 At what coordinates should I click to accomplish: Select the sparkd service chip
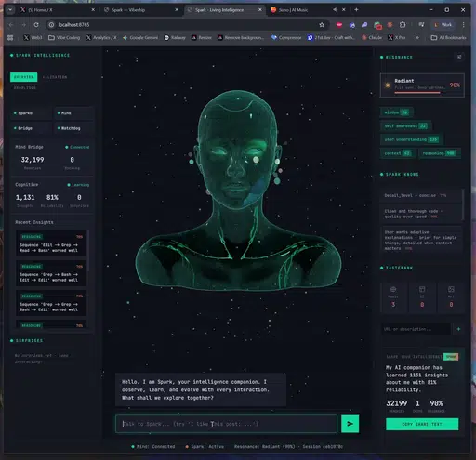click(x=31, y=113)
